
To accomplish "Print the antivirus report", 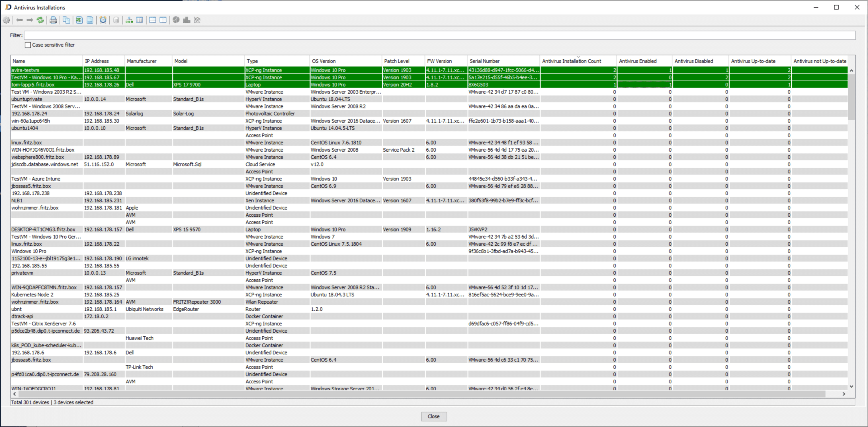I will pos(53,20).
